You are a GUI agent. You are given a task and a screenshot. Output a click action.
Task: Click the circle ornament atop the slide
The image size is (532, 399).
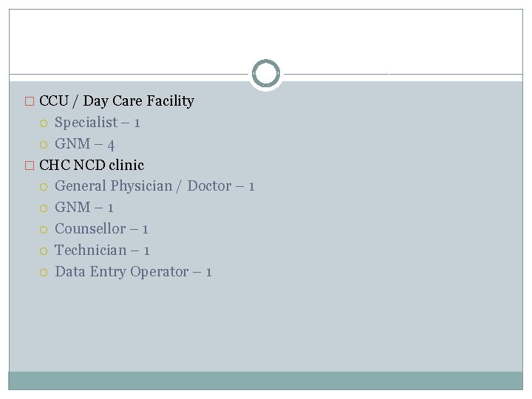[266, 74]
